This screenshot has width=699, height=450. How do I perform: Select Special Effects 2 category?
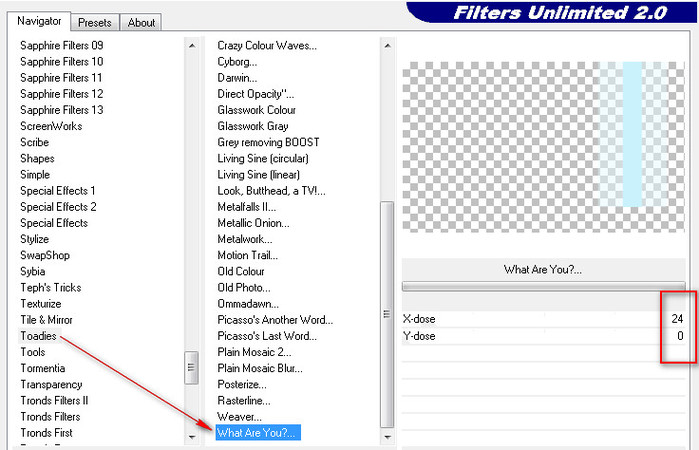pyautogui.click(x=58, y=207)
